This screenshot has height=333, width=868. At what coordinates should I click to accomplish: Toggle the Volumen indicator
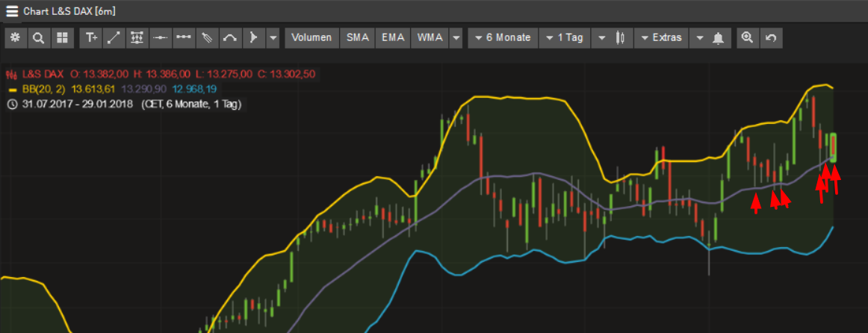(311, 38)
